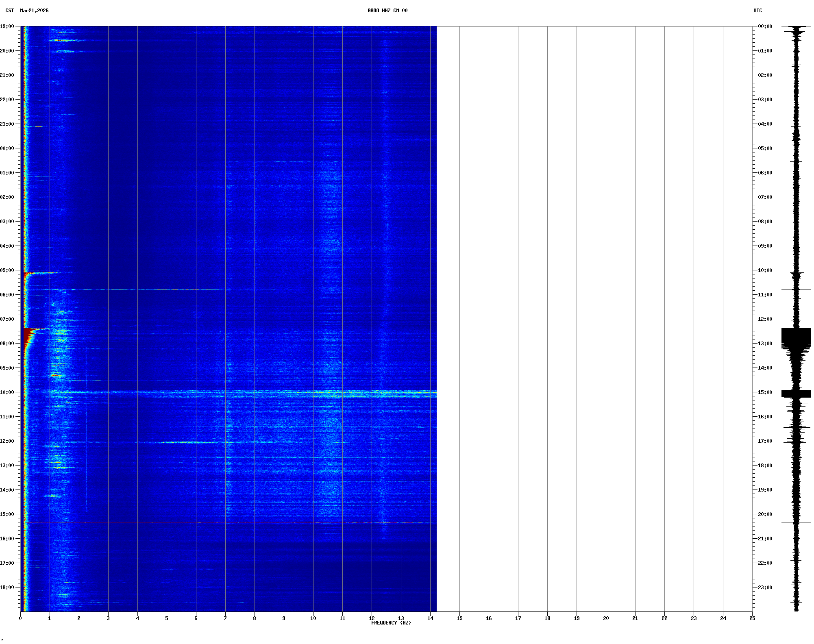Click the 23:00 UTC time tick label
The image size is (814, 644).
[765, 587]
